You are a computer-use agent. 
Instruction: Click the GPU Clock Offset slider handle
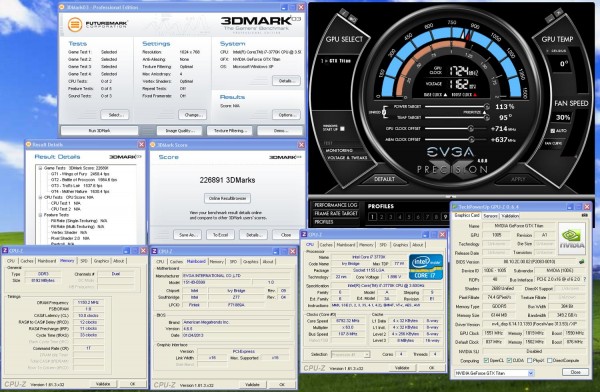click(471, 129)
